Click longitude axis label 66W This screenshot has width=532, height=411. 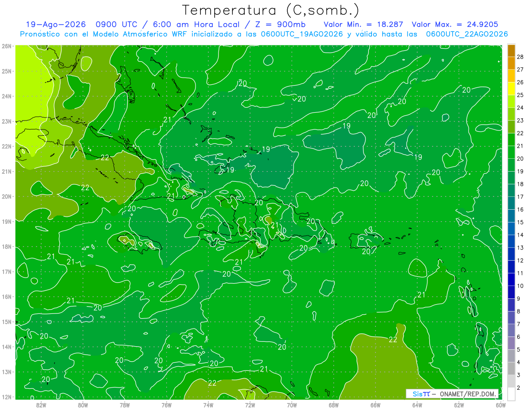point(375,405)
